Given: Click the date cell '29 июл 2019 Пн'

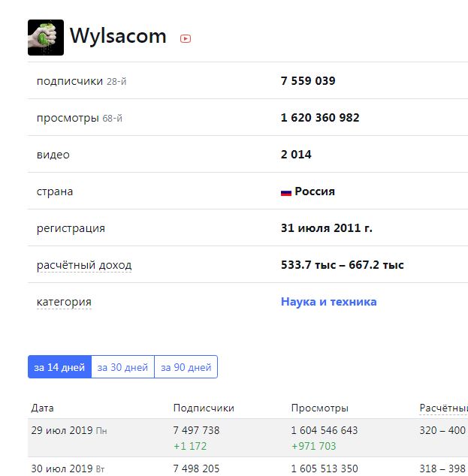Looking at the screenshot, I should coord(69,430).
